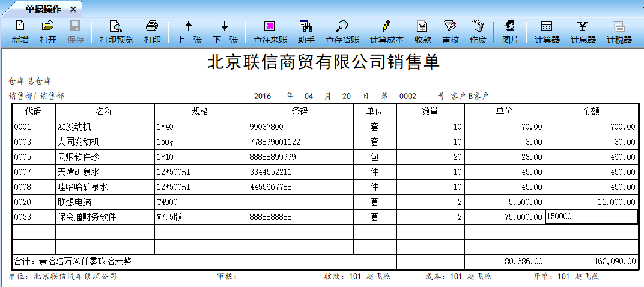
Task: Click the 单价 column header
Action: [505, 111]
